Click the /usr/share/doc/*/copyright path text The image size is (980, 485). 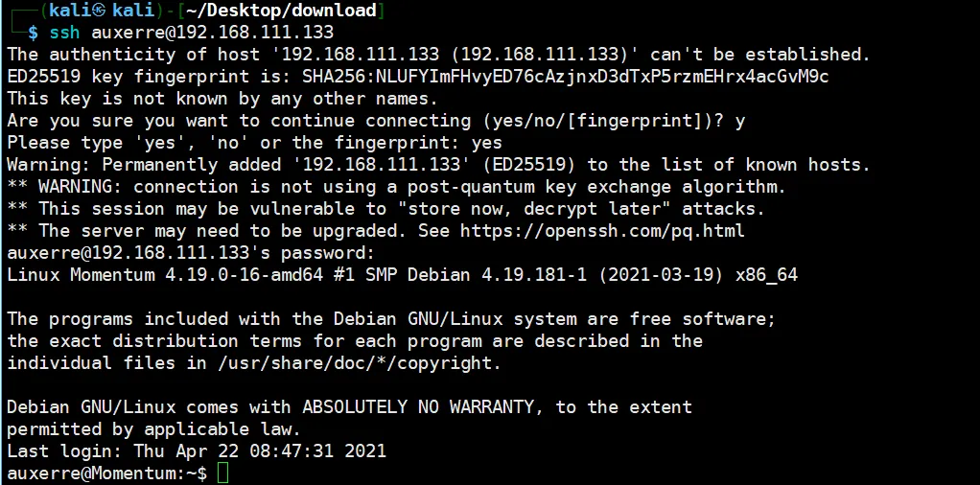click(360, 363)
